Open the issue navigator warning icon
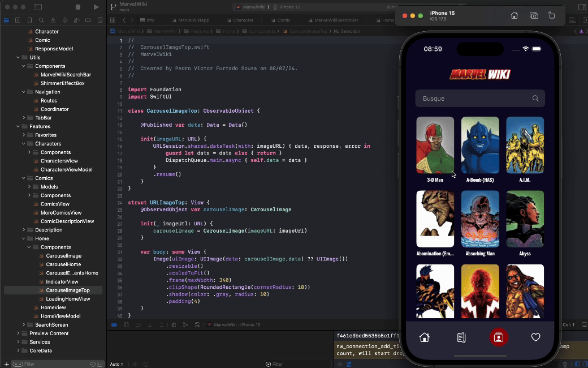 point(53,20)
